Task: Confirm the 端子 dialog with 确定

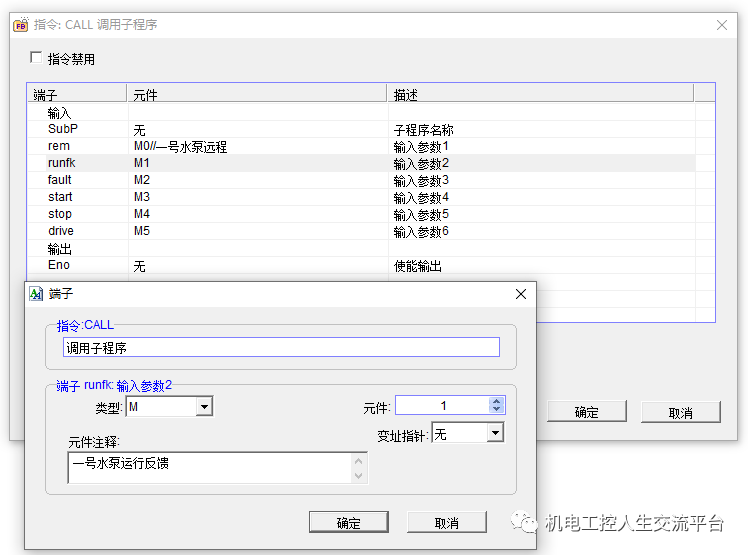Action: (349, 523)
